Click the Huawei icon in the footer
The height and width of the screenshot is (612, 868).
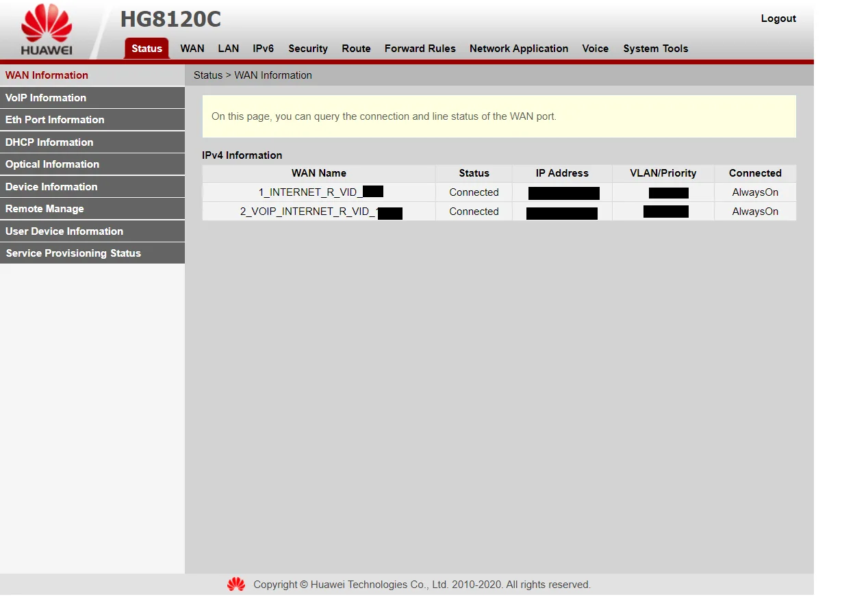[x=235, y=584]
